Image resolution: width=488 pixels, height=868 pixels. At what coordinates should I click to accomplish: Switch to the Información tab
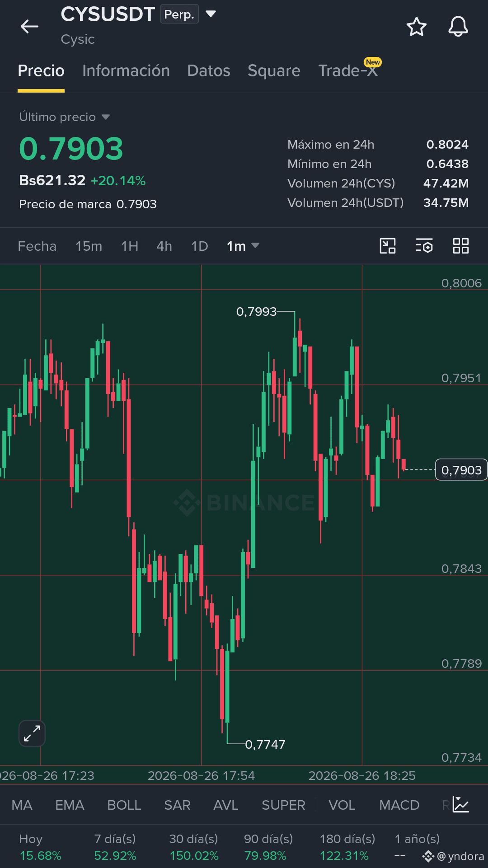tap(126, 71)
